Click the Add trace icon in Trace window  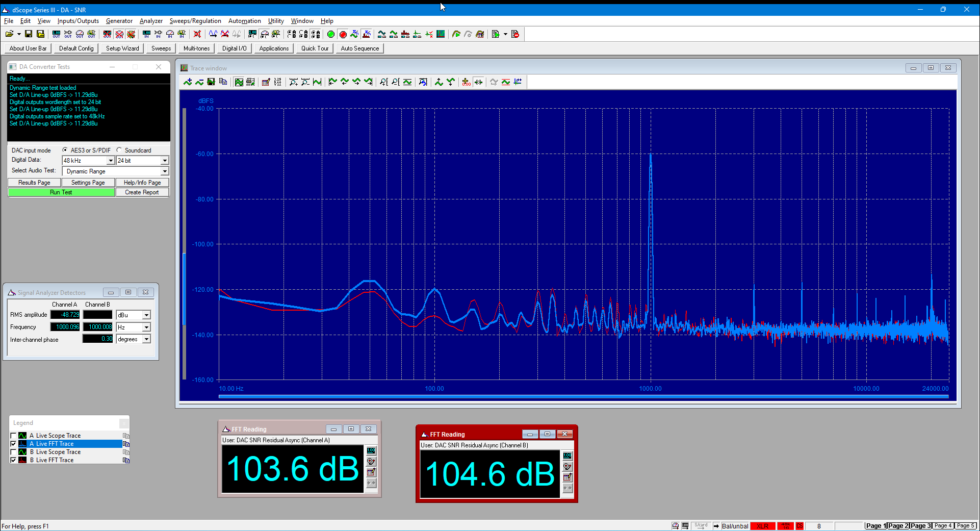(188, 82)
